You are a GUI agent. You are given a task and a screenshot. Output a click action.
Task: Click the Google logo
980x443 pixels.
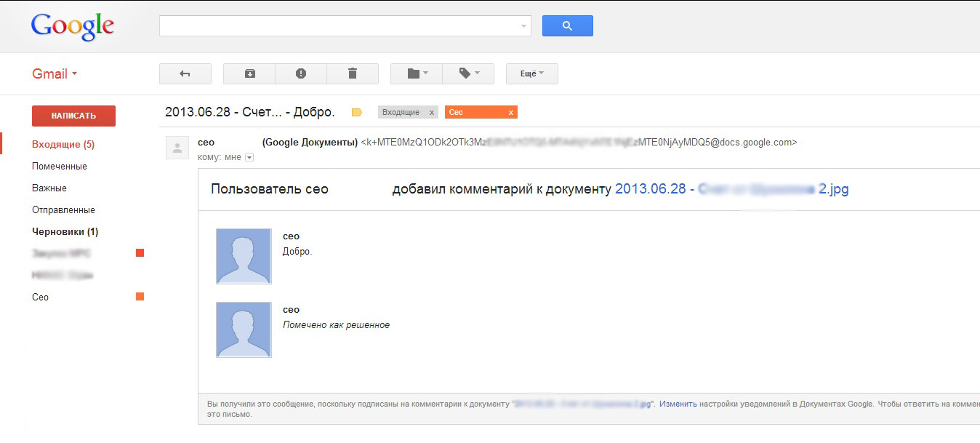(71, 25)
